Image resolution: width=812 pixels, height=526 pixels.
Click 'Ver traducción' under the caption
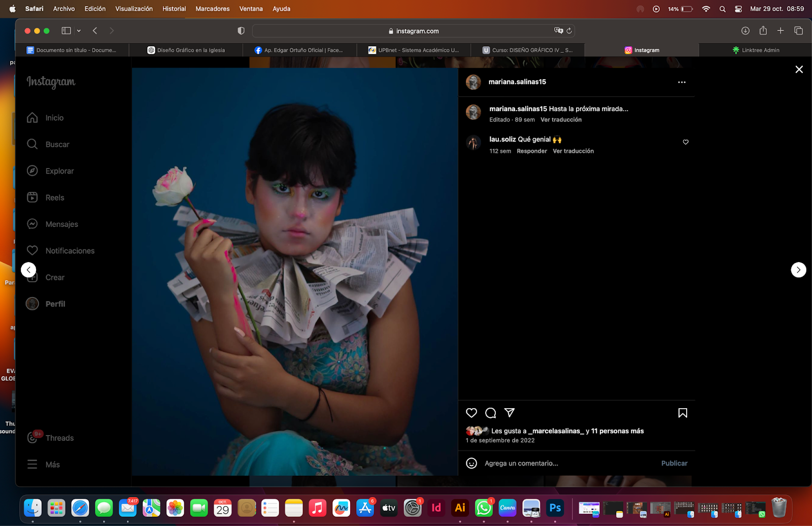[561, 120]
